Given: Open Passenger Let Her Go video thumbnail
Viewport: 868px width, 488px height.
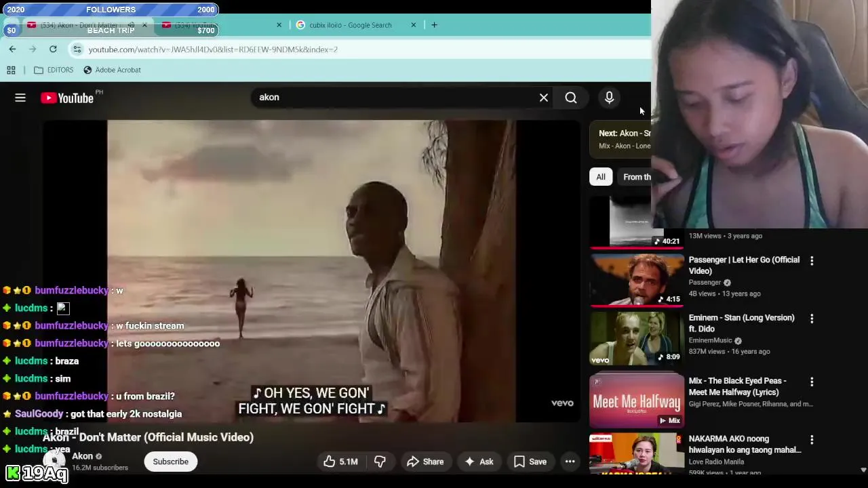Looking at the screenshot, I should 637,279.
